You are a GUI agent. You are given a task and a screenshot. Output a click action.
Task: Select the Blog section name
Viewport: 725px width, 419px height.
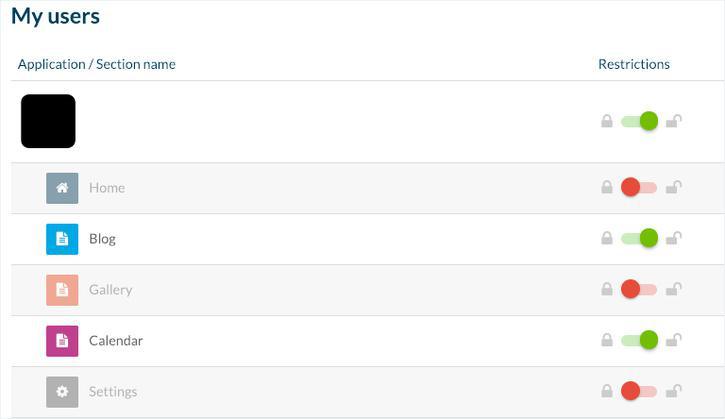pos(102,239)
